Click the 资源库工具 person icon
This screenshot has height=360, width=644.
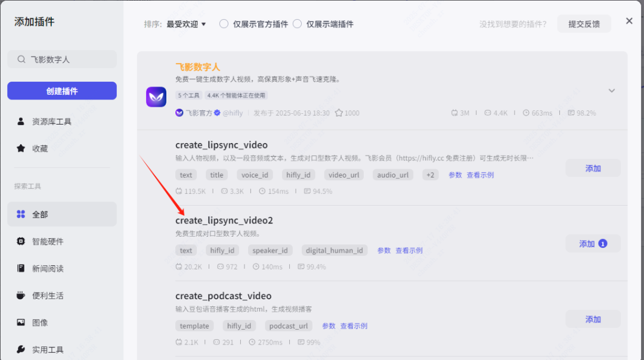click(20, 122)
